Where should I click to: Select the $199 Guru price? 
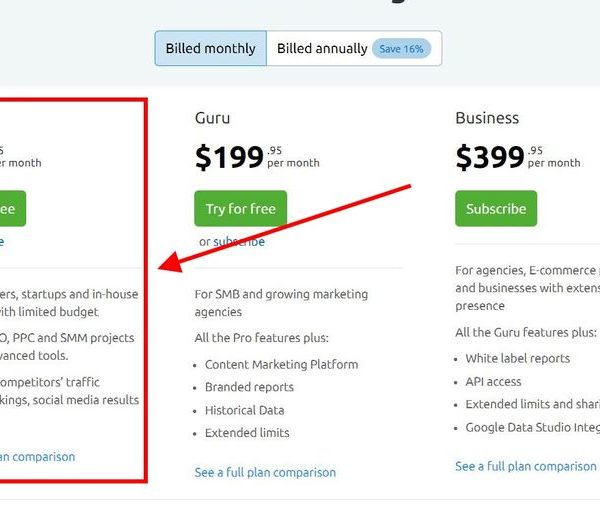[x=230, y=157]
